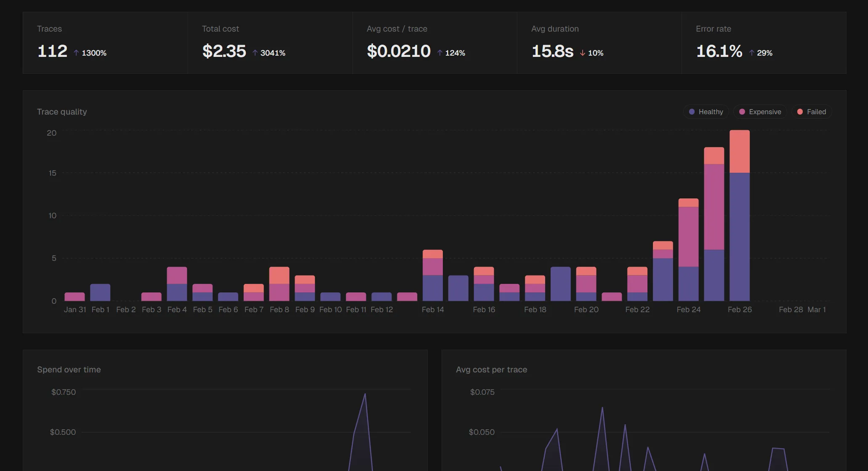Toggle the Expensive series visibility
The height and width of the screenshot is (471, 868).
tap(760, 112)
